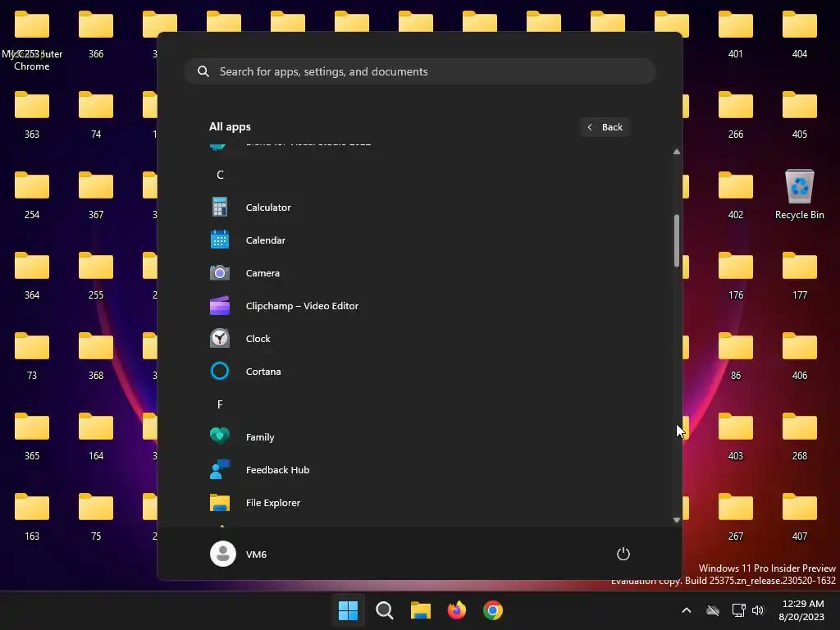Click the VM6 account name
The width and height of the screenshot is (840, 630).
tap(256, 555)
